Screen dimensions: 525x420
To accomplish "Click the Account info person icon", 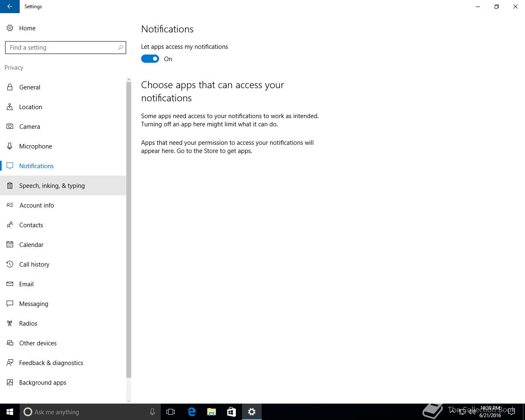I will pyautogui.click(x=10, y=205).
